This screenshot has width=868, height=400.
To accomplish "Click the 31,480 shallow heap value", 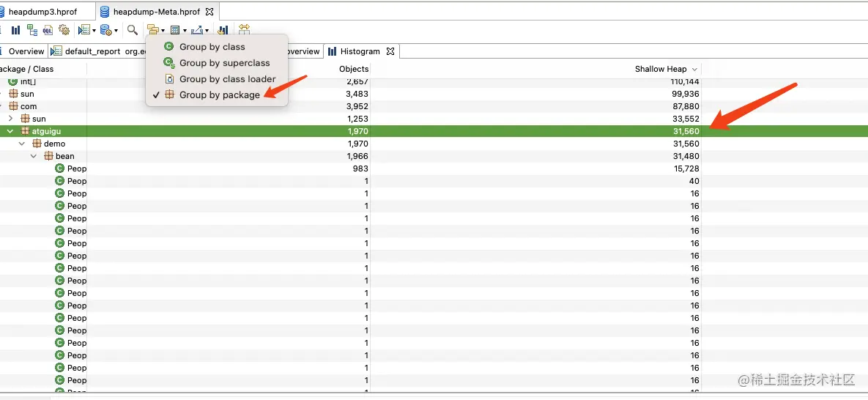I will 686,156.
